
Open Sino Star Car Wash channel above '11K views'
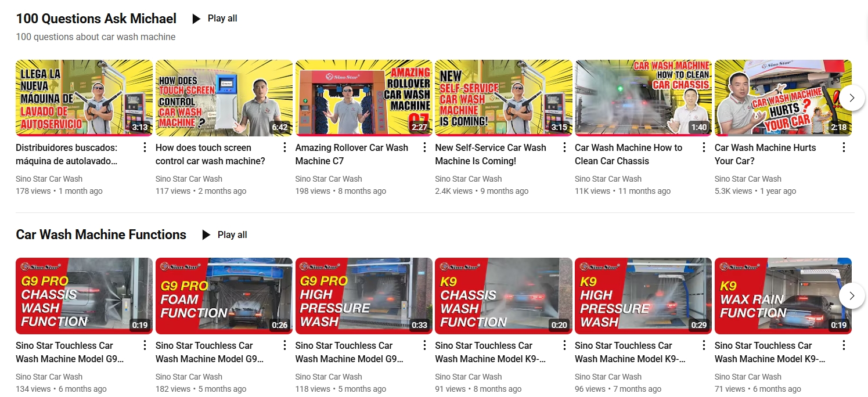pos(608,179)
